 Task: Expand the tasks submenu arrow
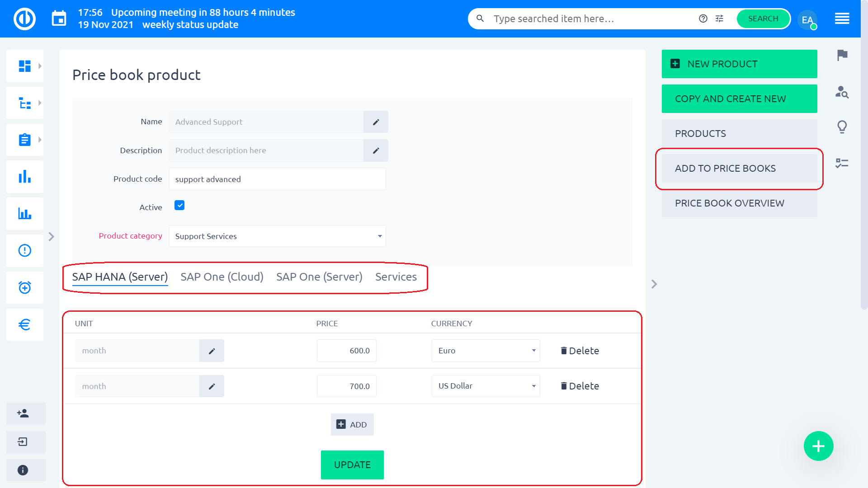coord(40,140)
